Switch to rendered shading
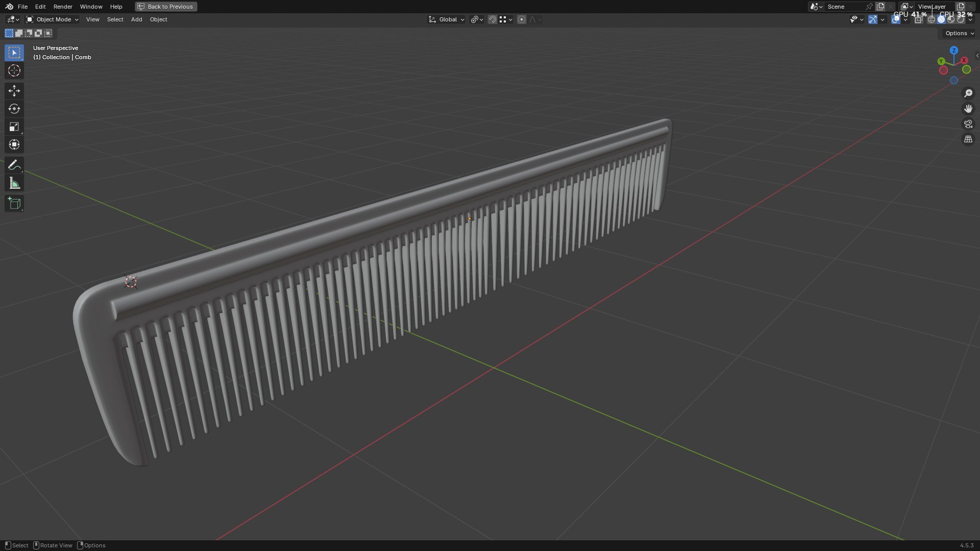980x551 pixels. tap(961, 19)
